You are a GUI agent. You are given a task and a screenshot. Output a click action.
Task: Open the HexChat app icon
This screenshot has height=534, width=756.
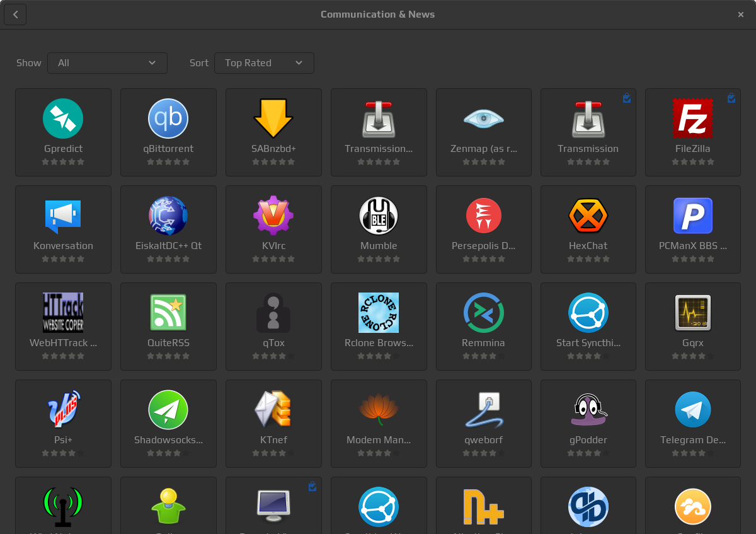coord(588,216)
